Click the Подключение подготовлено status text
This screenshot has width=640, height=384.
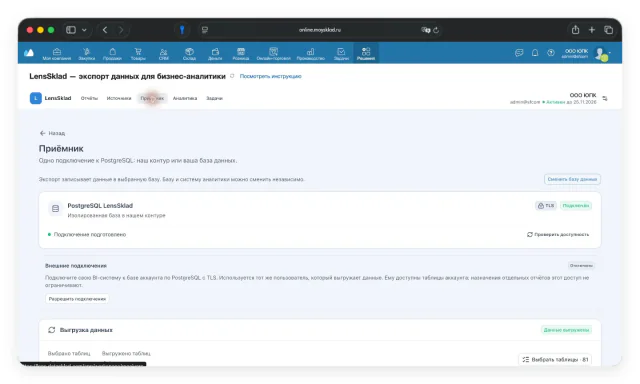[x=90, y=235]
